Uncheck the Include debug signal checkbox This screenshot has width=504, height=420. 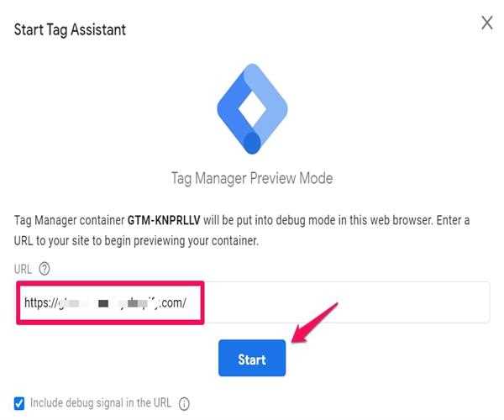pos(19,403)
